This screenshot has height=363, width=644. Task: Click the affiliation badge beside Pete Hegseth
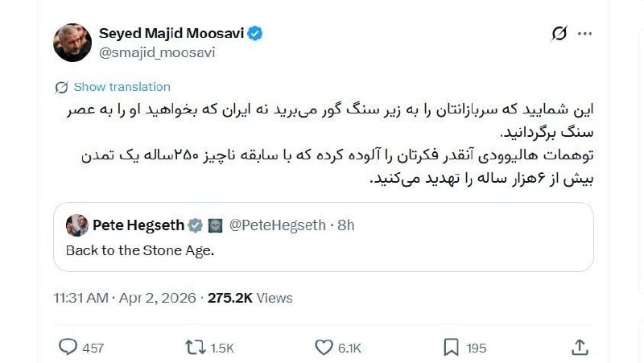[x=215, y=225]
